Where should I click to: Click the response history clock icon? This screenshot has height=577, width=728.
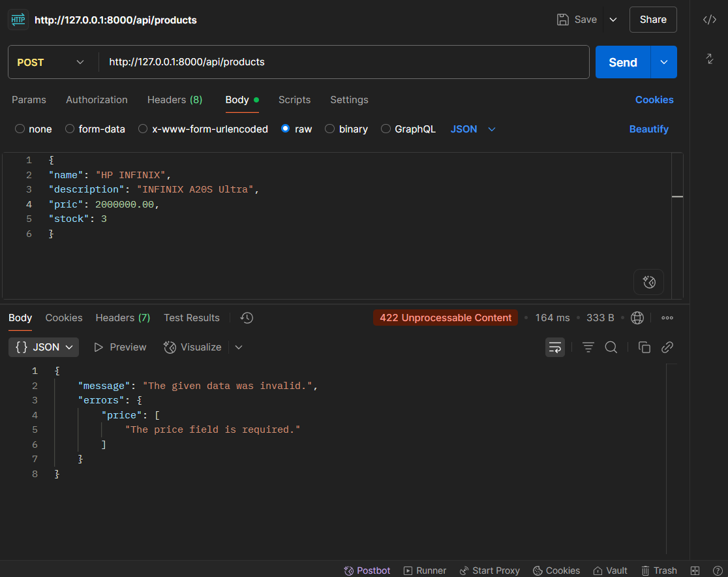click(247, 318)
